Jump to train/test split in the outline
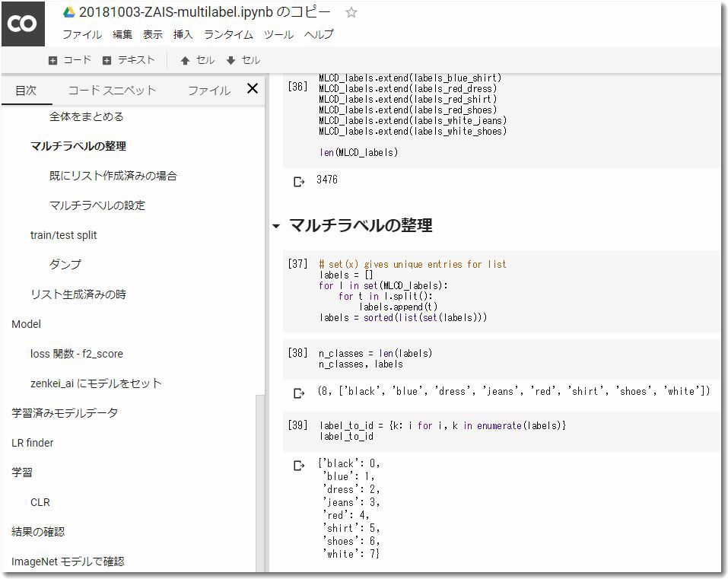 pyautogui.click(x=64, y=235)
